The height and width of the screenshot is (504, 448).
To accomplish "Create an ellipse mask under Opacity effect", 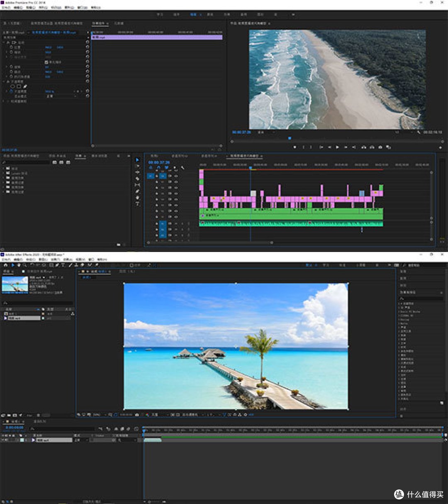I will click(12, 86).
